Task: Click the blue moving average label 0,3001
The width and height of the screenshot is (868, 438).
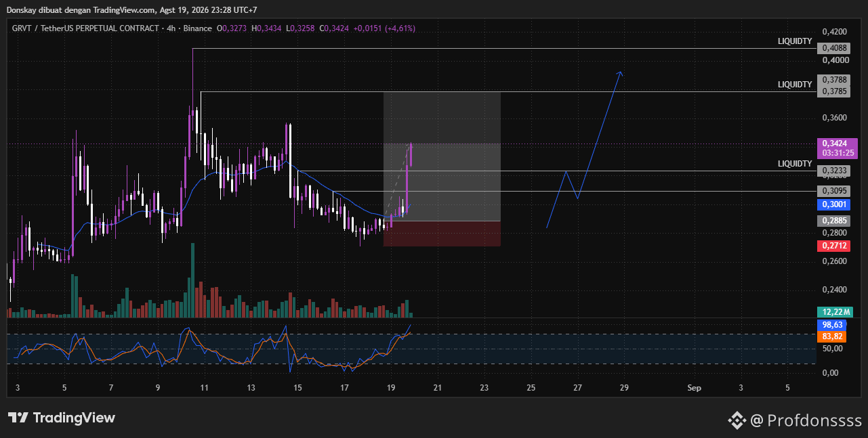Action: 833,204
